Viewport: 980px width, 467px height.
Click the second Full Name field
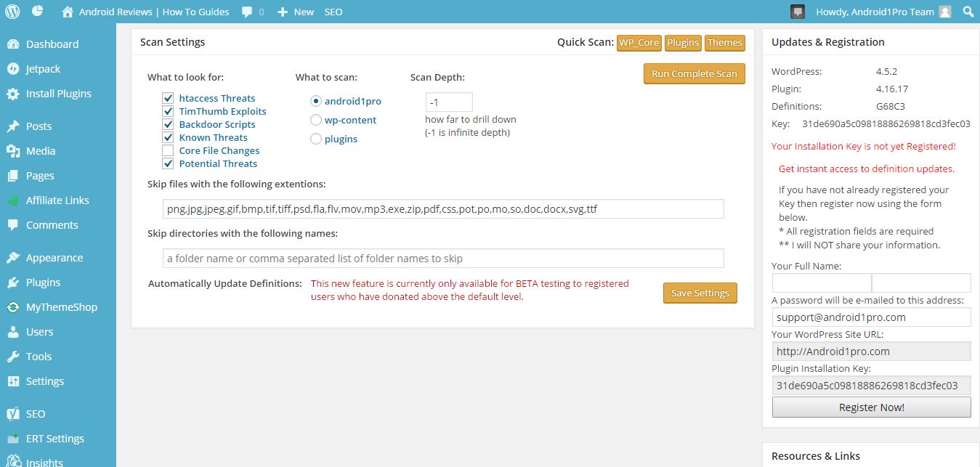point(921,283)
